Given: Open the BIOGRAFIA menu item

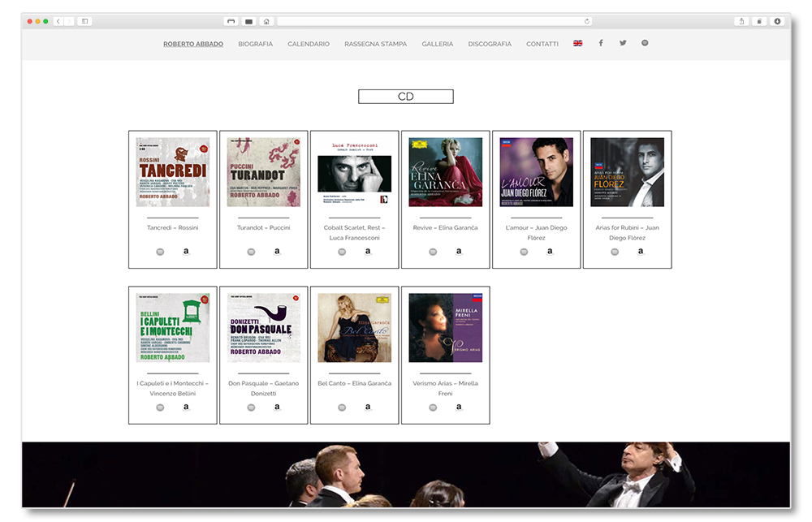Looking at the screenshot, I should (x=255, y=44).
